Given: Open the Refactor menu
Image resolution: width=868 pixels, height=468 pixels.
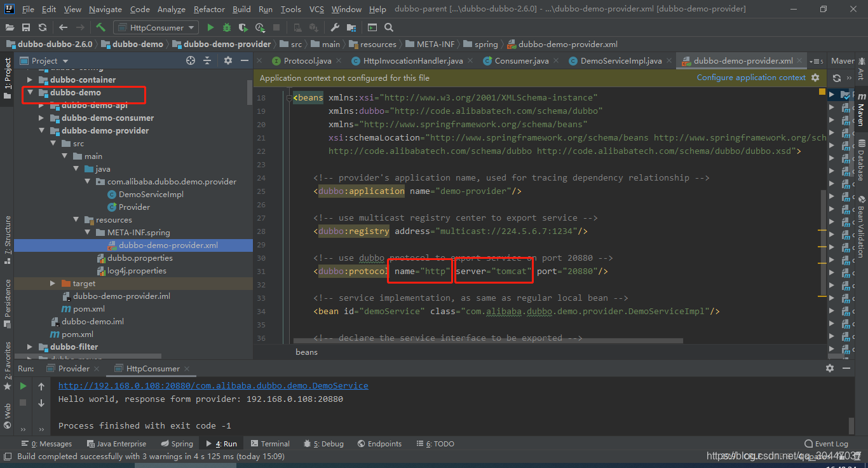Looking at the screenshot, I should coord(209,9).
